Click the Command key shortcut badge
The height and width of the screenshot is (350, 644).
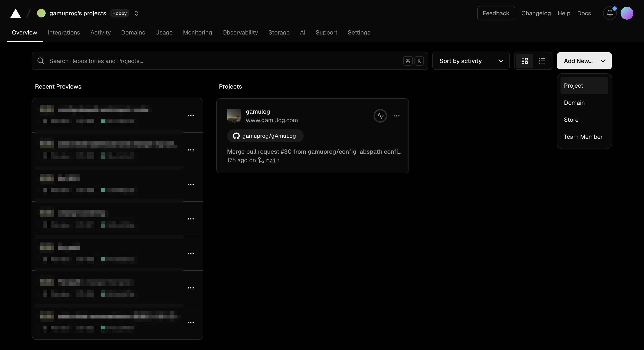[x=408, y=61]
